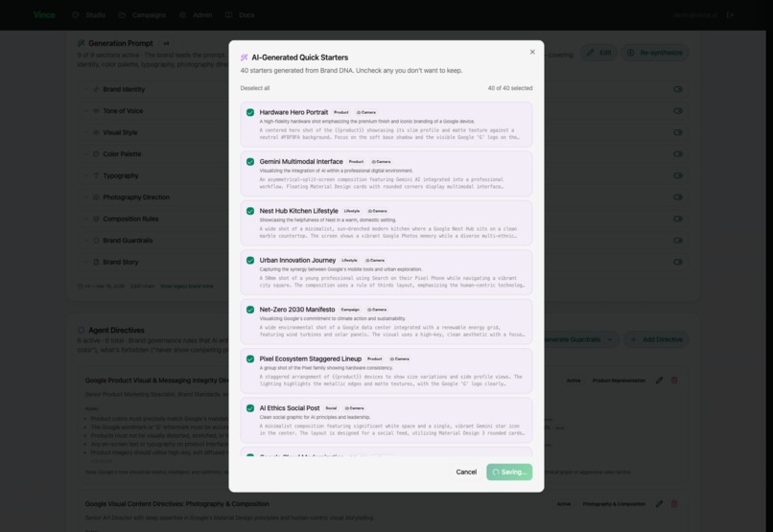773x532 pixels.
Task: Open the Admin nav item
Action: (197, 15)
